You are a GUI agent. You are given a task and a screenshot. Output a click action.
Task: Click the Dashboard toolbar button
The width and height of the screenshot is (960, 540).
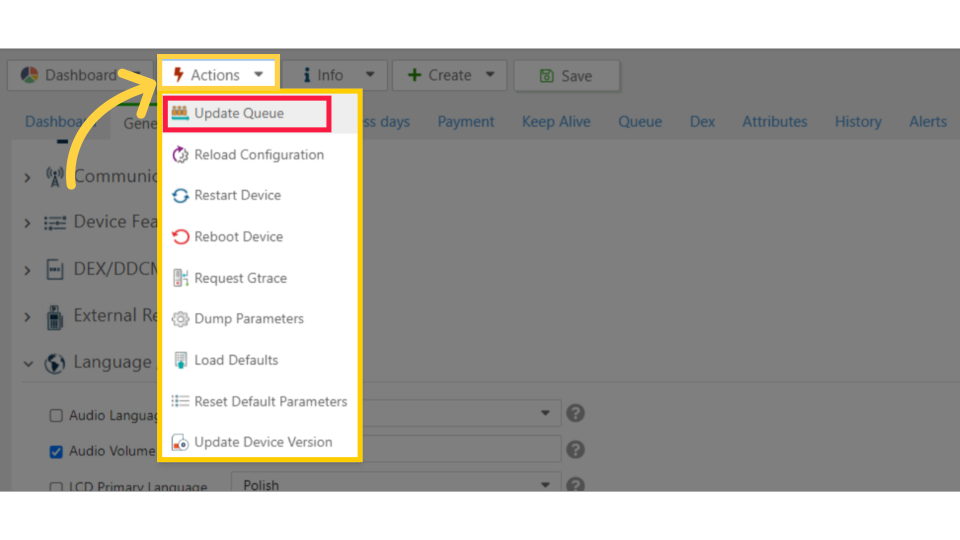[68, 75]
